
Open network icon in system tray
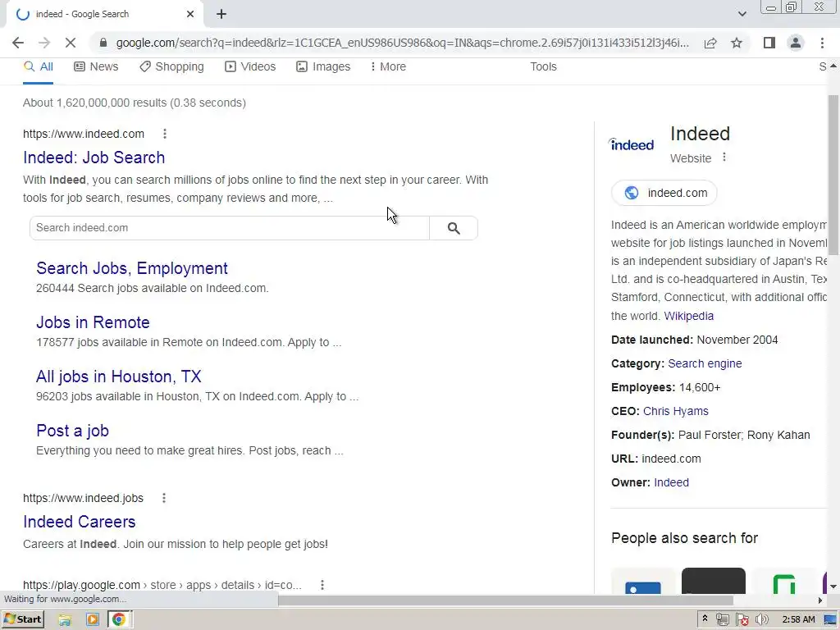[x=722, y=620]
